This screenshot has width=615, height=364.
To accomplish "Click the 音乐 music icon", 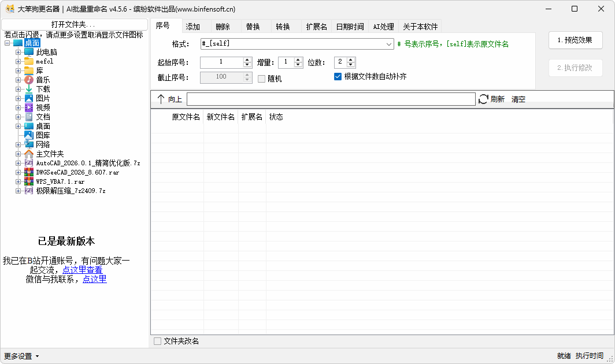I will pos(29,80).
